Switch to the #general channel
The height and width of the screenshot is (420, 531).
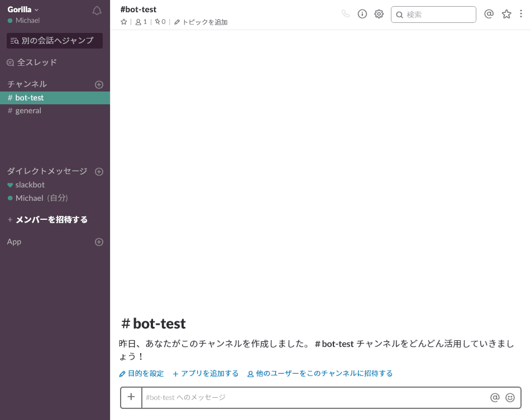[x=28, y=110]
